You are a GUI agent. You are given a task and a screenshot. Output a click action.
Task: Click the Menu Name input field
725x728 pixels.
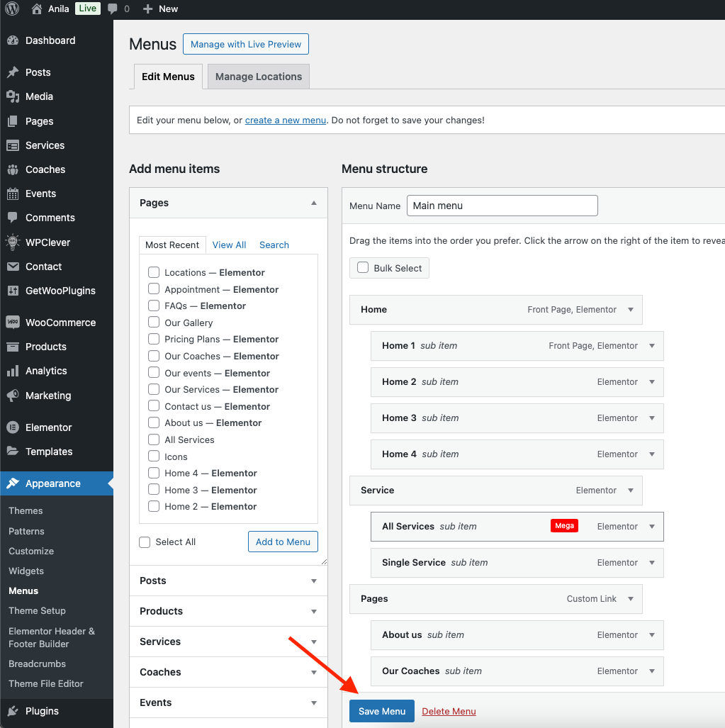[502, 206]
